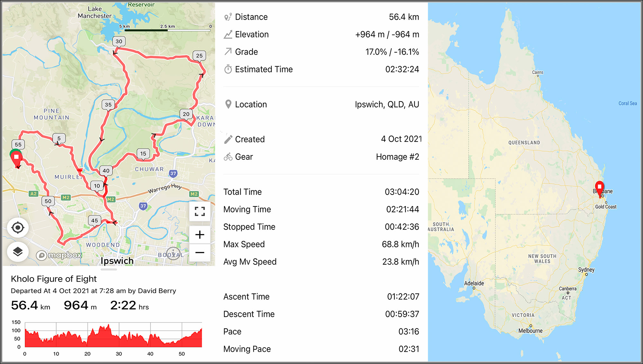Click the Gear bicycle icon

(228, 157)
